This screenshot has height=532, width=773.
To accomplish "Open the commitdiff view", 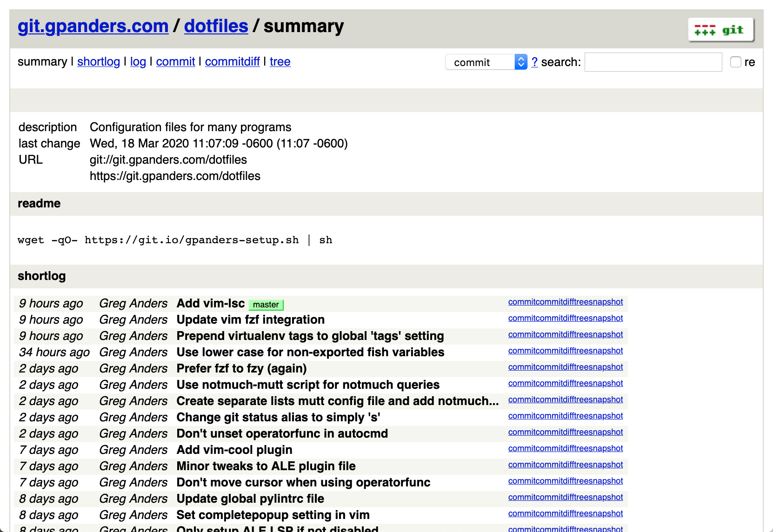I will (232, 61).
